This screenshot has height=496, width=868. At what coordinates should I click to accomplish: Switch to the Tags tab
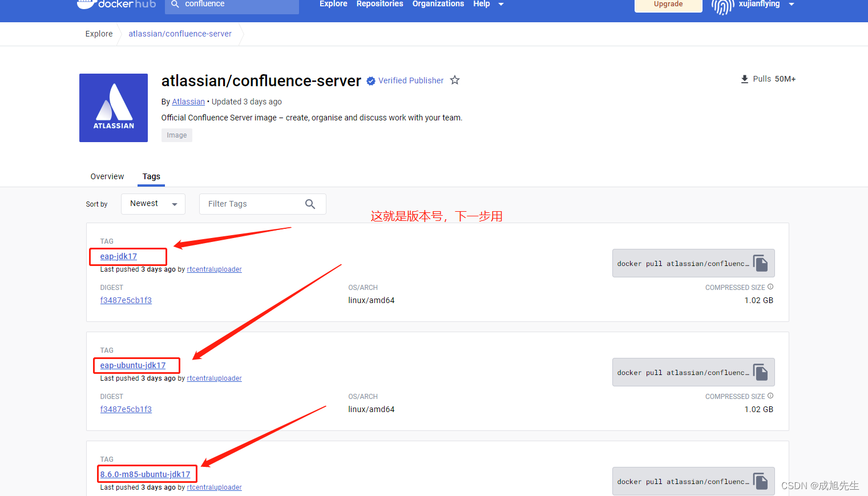click(151, 176)
